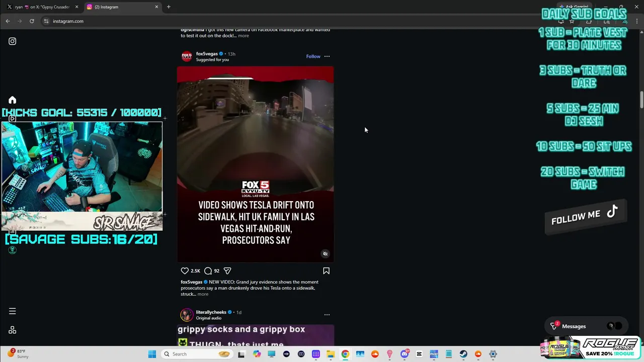This screenshot has width=644, height=362.
Task: Open the Windows Start menu
Action: 152,354
